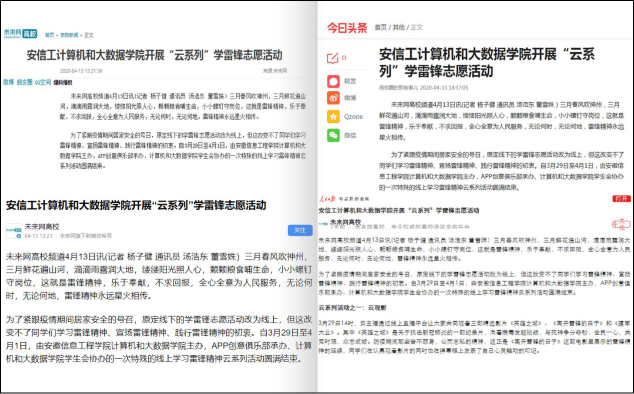
Task: Click the 今日头条 logo
Action: pos(347,28)
